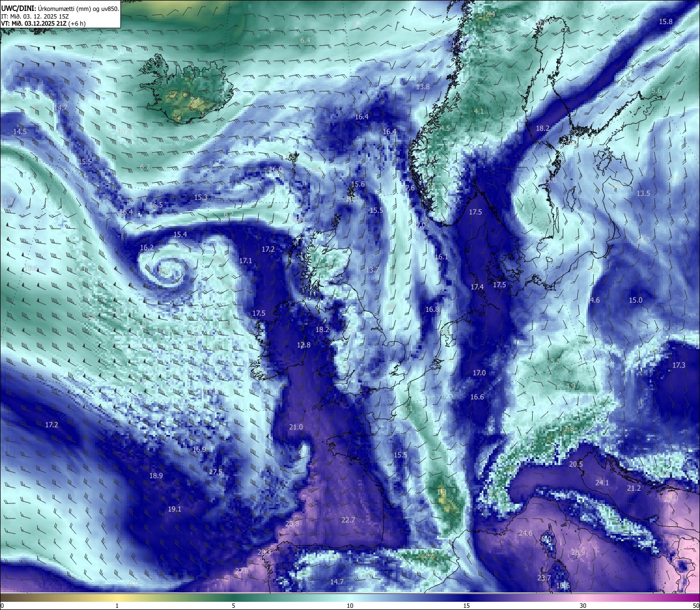Click the 16.6 value on the map
Screen dimensions: 700x610
pos(477,397)
